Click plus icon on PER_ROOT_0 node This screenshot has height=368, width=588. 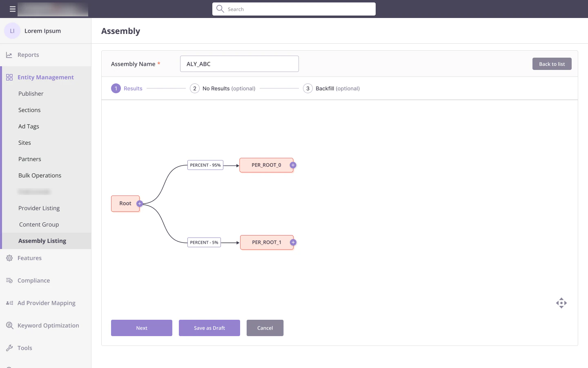[x=293, y=165]
